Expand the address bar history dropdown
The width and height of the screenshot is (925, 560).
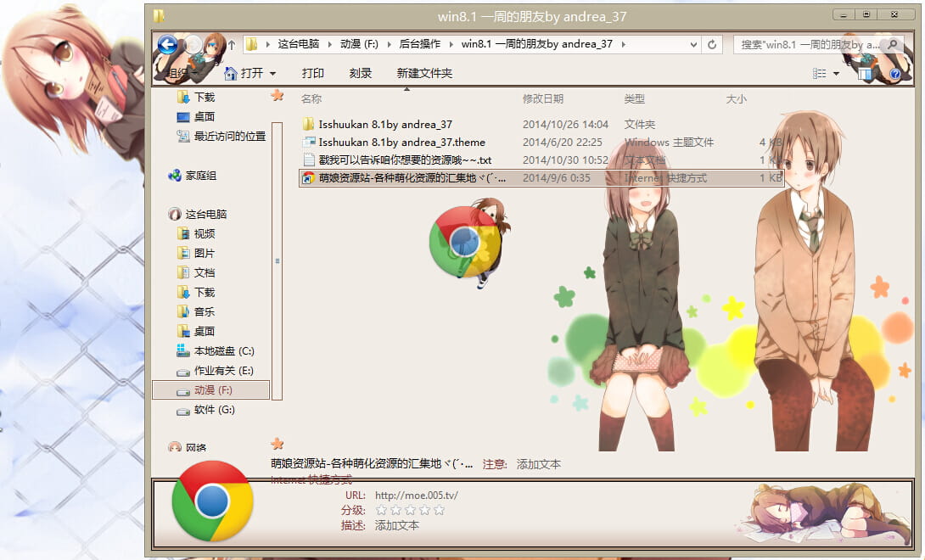point(693,44)
